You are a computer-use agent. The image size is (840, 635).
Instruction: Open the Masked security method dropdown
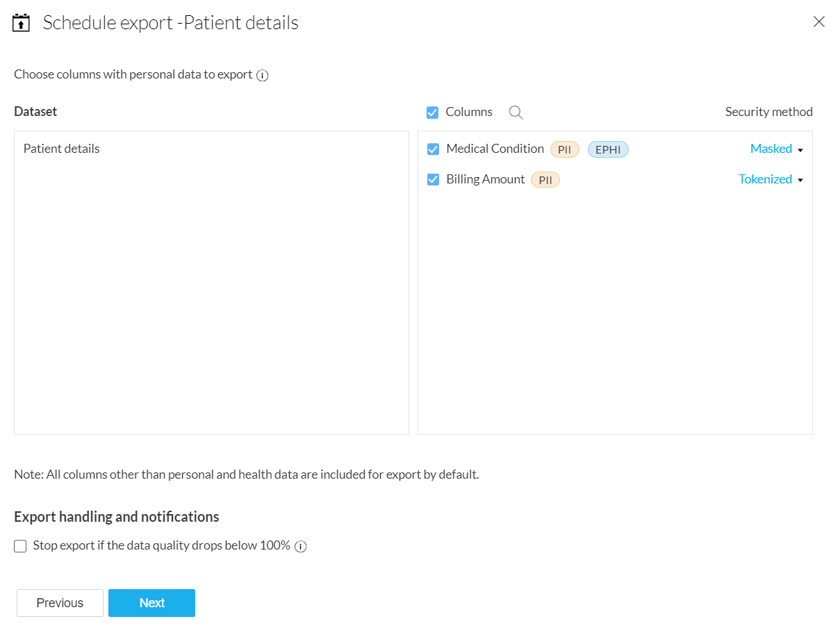pyautogui.click(x=771, y=149)
